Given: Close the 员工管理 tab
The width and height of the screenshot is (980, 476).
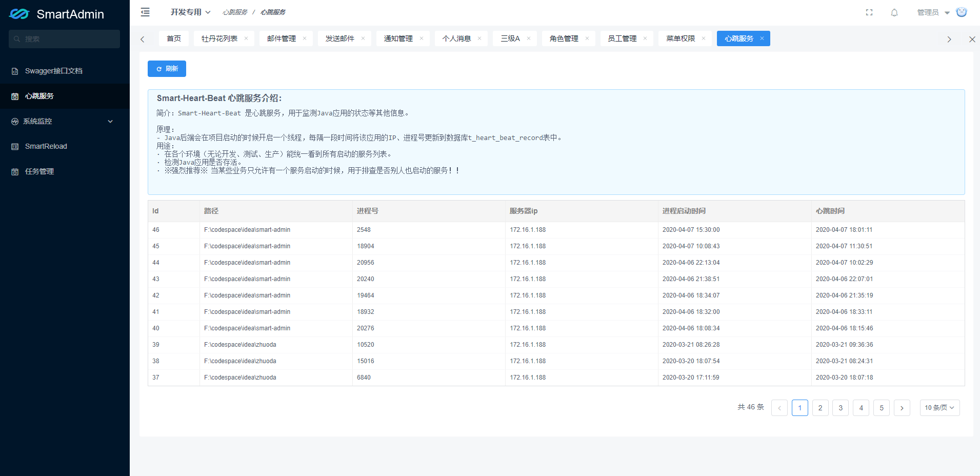Looking at the screenshot, I should (645, 38).
